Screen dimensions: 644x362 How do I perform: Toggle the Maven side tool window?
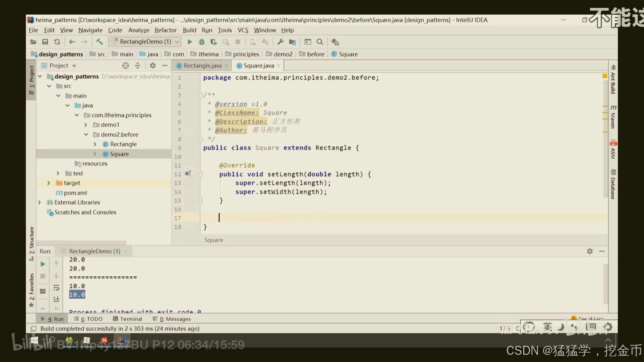[x=613, y=117]
